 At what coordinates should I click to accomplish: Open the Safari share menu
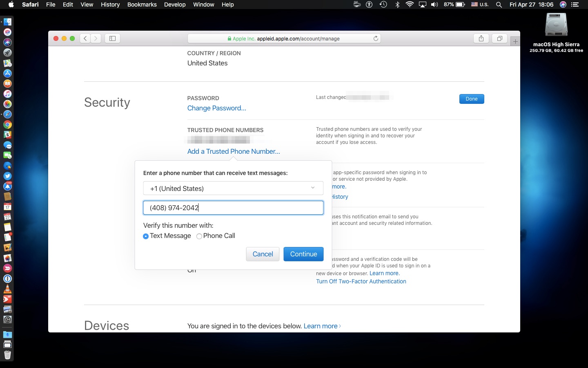coord(481,38)
